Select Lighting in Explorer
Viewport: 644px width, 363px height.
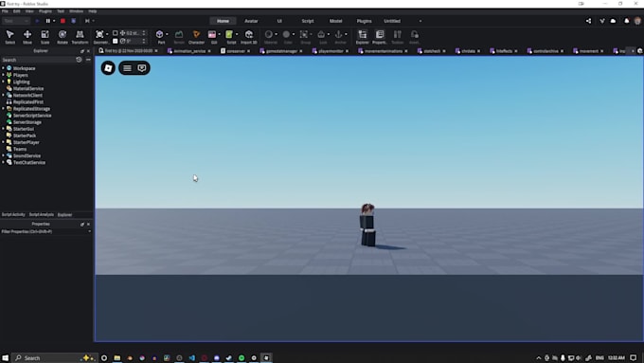[21, 82]
